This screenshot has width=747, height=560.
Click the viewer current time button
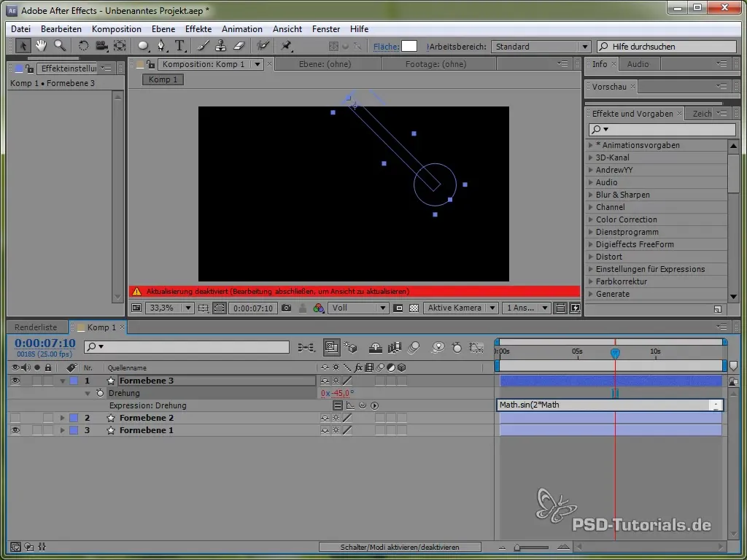pos(253,308)
